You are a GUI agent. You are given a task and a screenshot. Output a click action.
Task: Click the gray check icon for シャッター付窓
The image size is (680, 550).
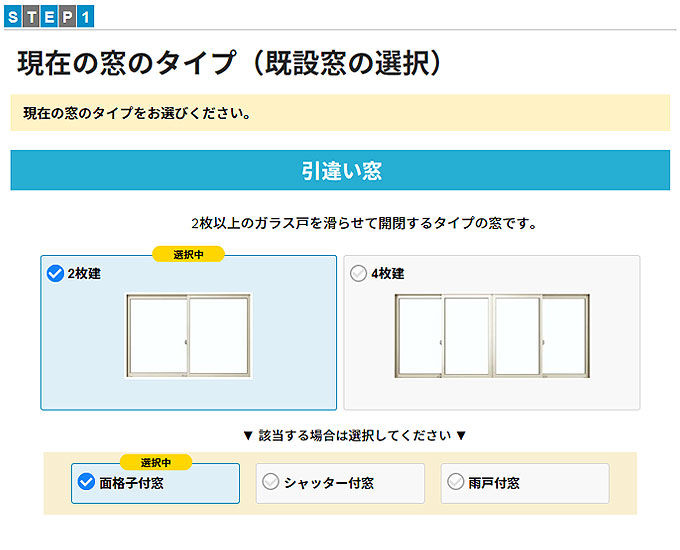[x=270, y=482]
